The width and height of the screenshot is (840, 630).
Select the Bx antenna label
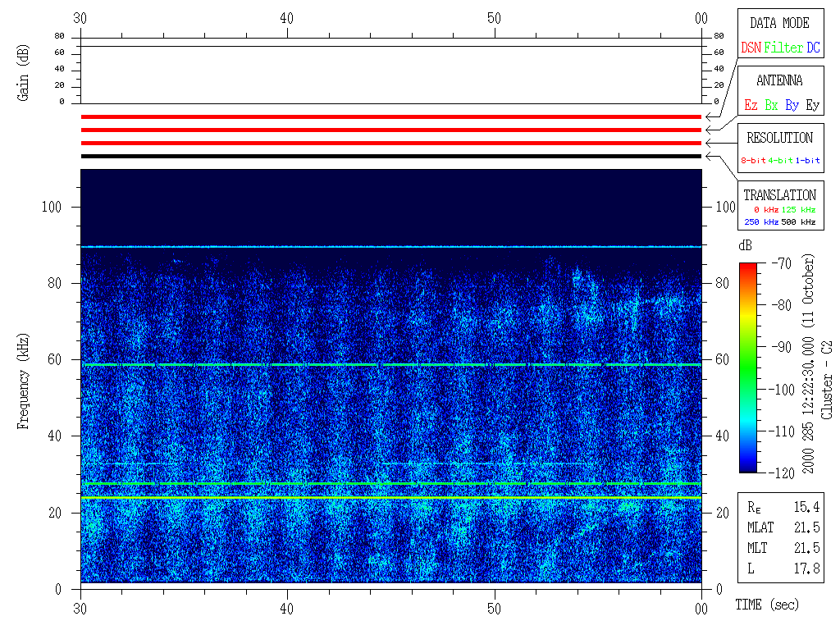771,105
